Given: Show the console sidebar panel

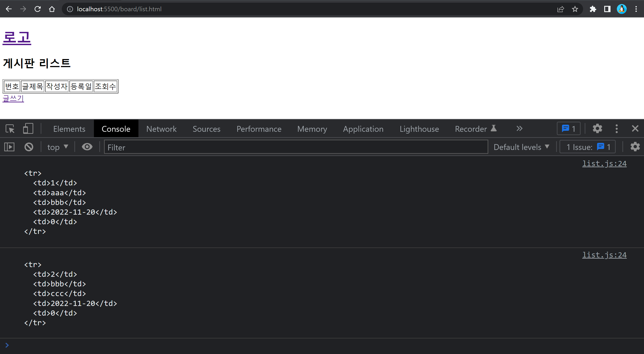Looking at the screenshot, I should pyautogui.click(x=9, y=147).
